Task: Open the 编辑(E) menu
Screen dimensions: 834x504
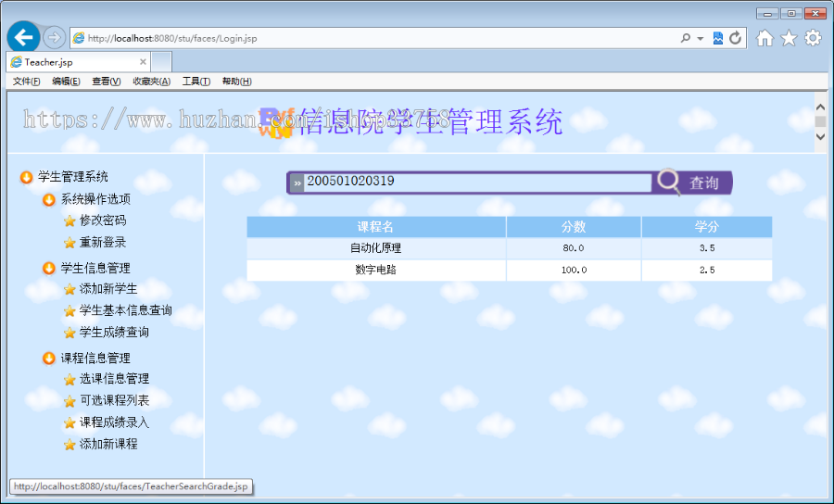Action: [x=66, y=82]
